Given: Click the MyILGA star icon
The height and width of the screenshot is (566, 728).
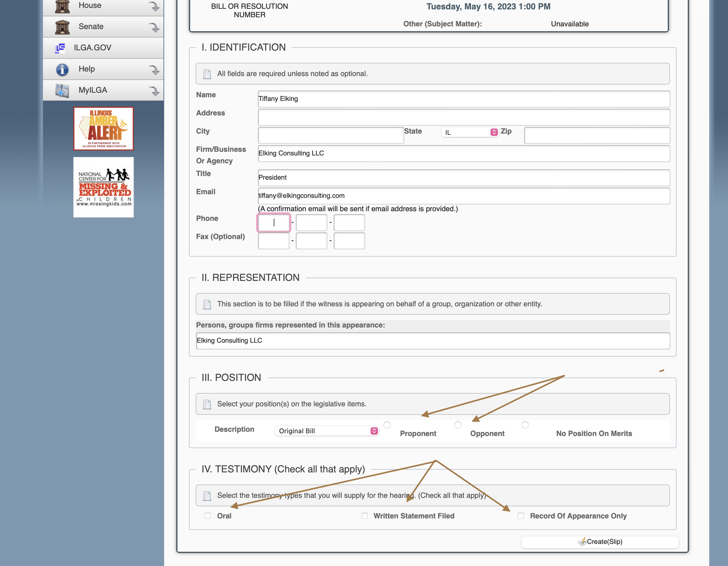Looking at the screenshot, I should click(62, 90).
